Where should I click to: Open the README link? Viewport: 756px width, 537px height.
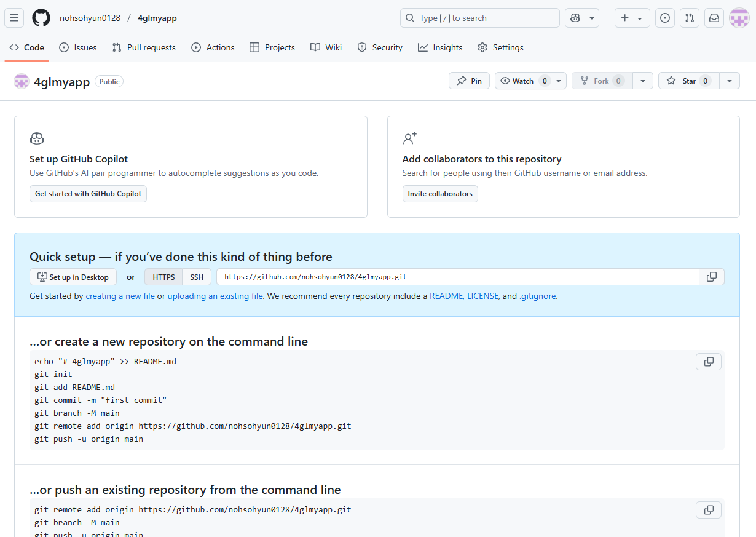(x=446, y=296)
